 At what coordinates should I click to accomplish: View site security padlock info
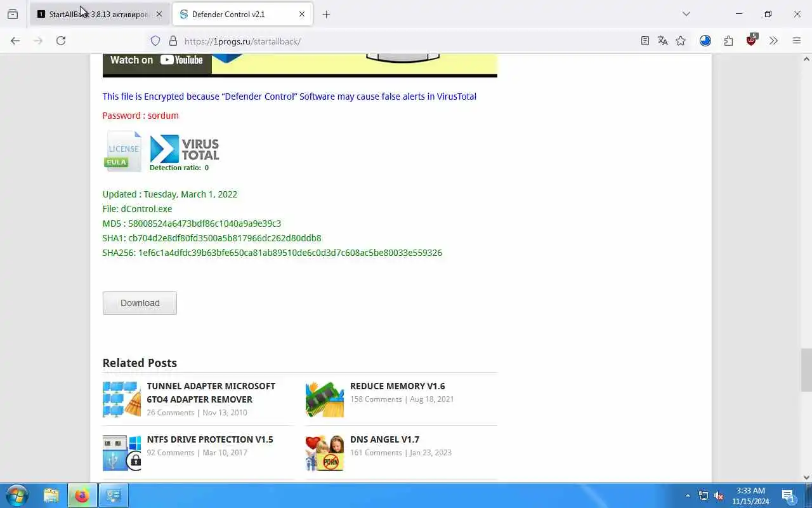173,41
